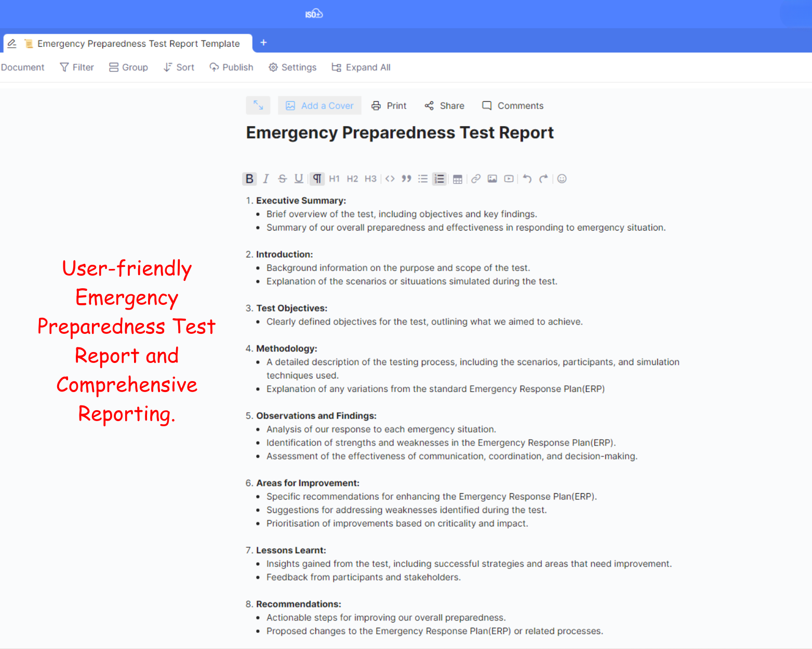Undo the last edit
This screenshot has height=649, width=812.
pyautogui.click(x=527, y=179)
